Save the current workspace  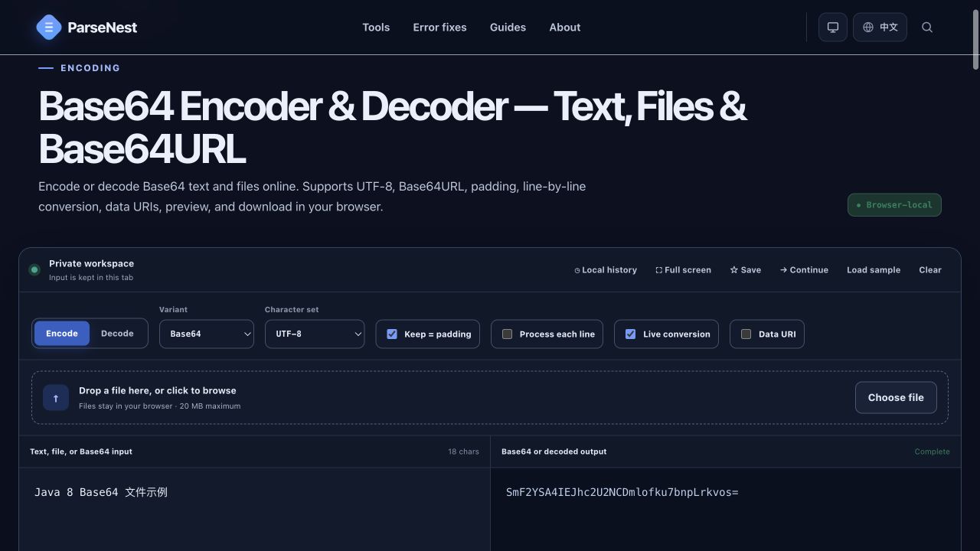point(746,270)
